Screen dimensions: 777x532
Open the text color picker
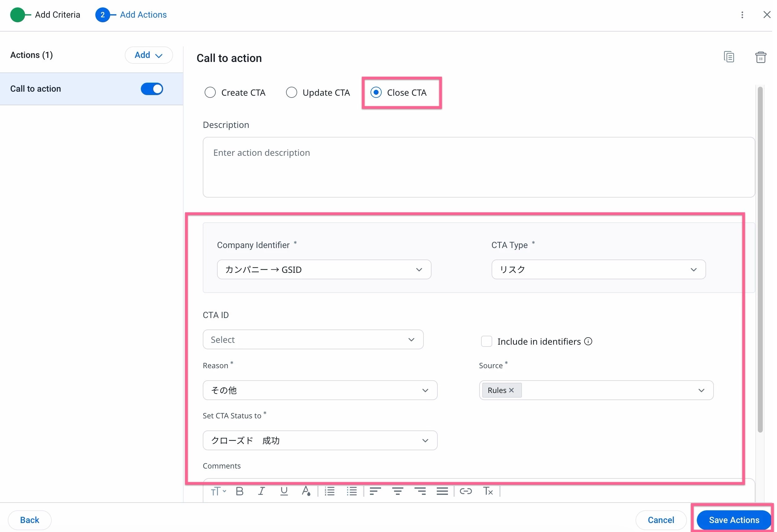(x=306, y=491)
